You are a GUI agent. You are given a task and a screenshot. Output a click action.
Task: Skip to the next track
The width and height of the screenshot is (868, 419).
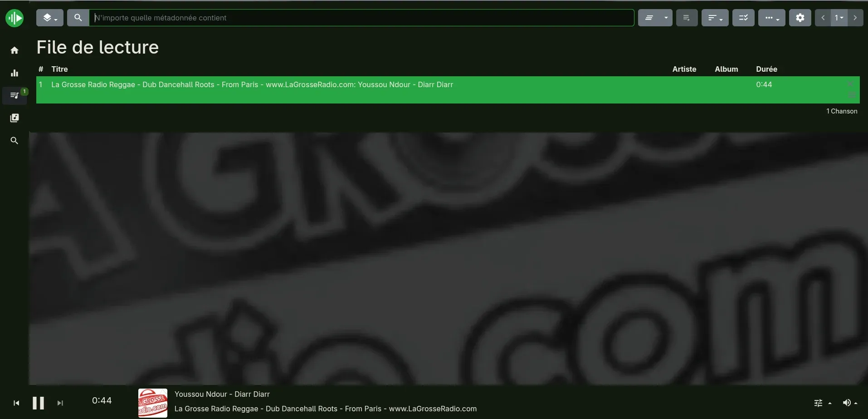pos(60,403)
